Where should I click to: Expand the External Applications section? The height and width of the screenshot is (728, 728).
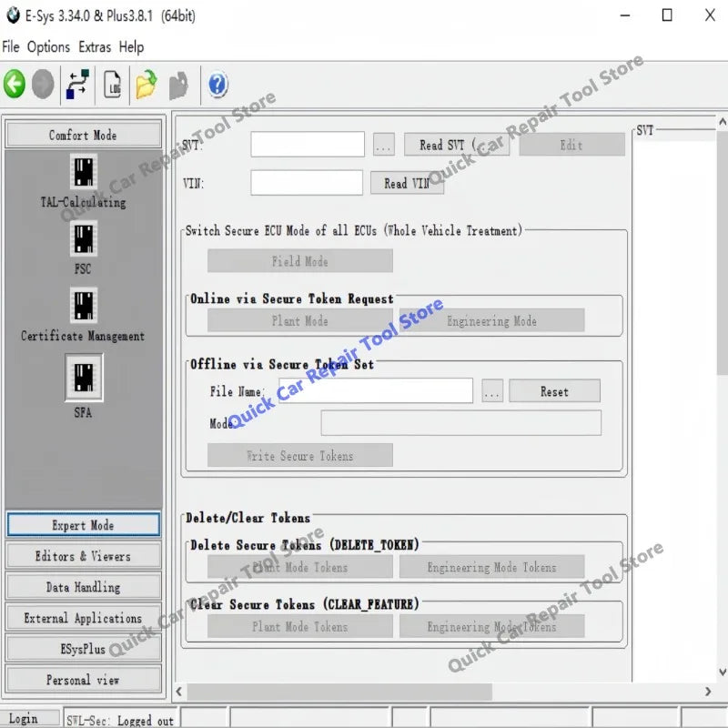click(84, 618)
